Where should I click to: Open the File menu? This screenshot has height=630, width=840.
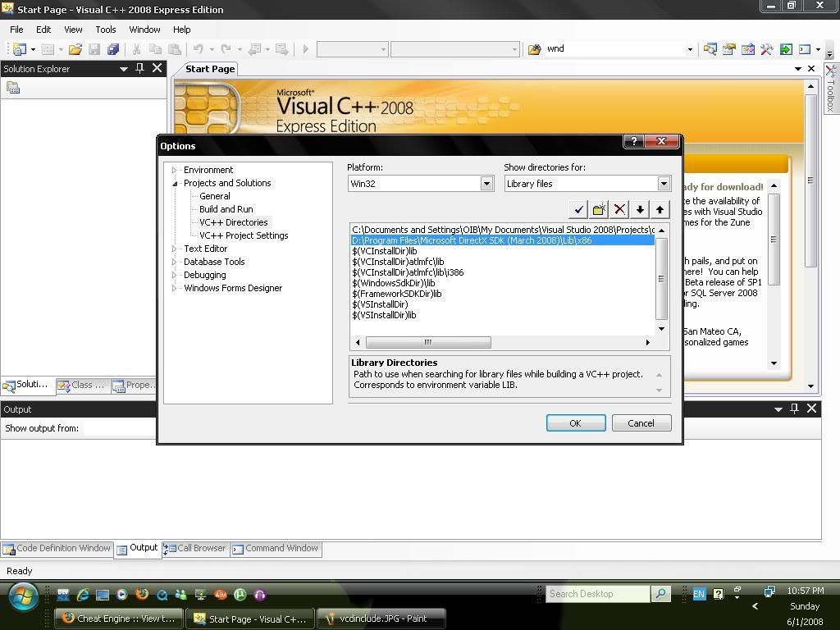pyautogui.click(x=16, y=30)
